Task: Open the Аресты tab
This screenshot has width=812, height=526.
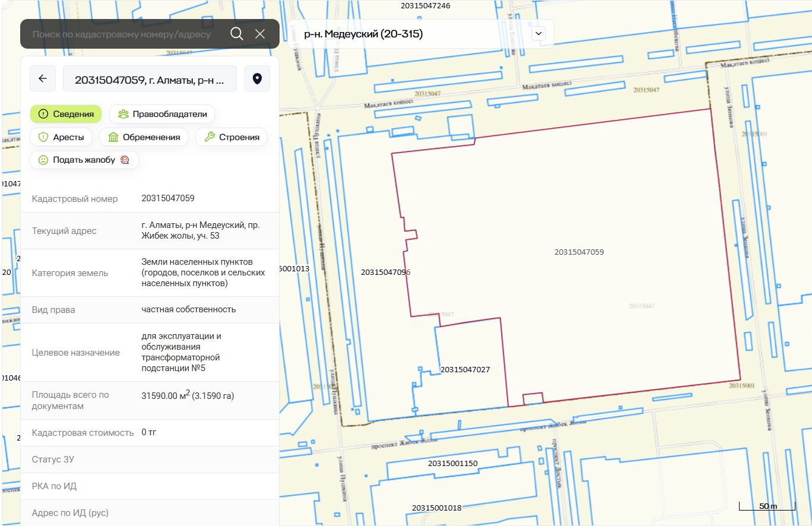Action: [61, 137]
